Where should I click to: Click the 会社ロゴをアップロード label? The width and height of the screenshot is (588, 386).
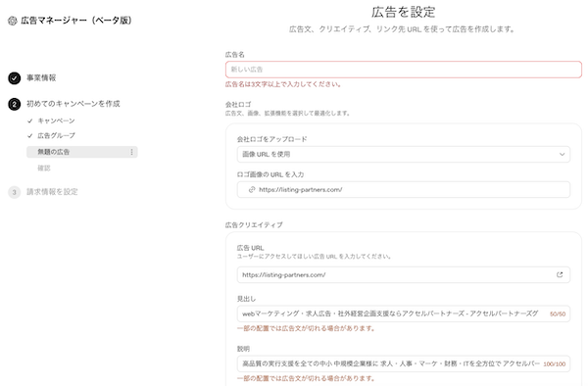point(271,139)
